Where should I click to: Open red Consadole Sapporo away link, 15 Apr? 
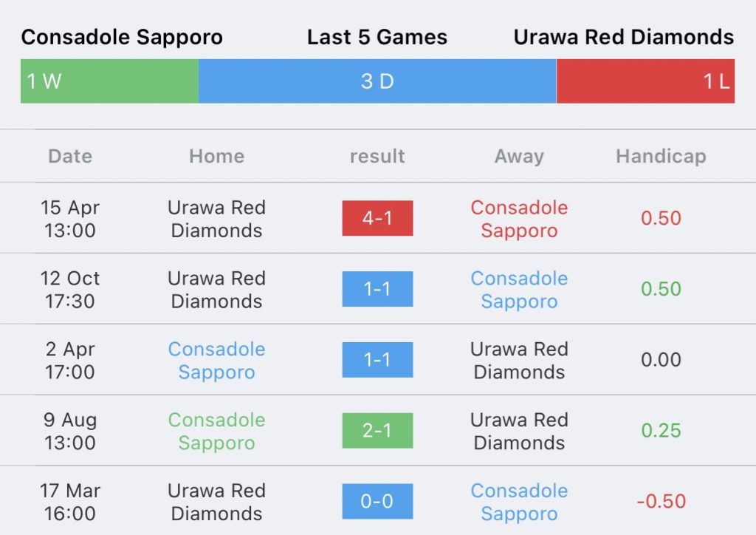519,219
